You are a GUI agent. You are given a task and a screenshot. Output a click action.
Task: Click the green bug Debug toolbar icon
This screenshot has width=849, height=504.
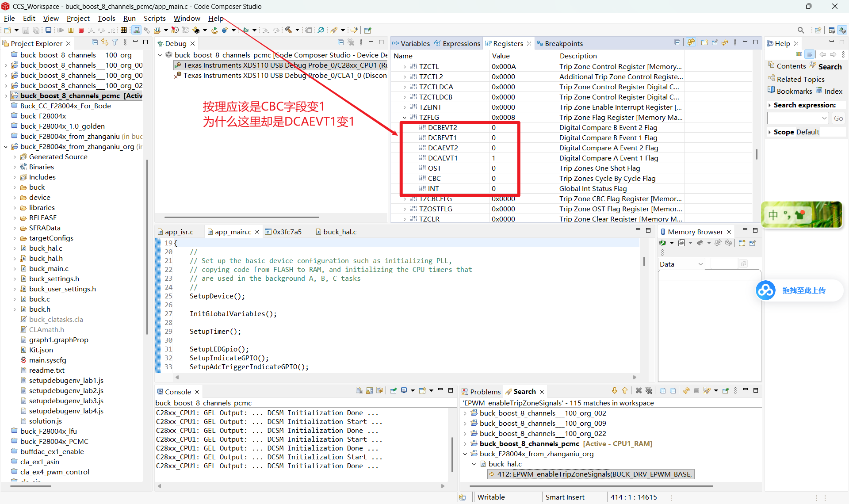coord(245,30)
